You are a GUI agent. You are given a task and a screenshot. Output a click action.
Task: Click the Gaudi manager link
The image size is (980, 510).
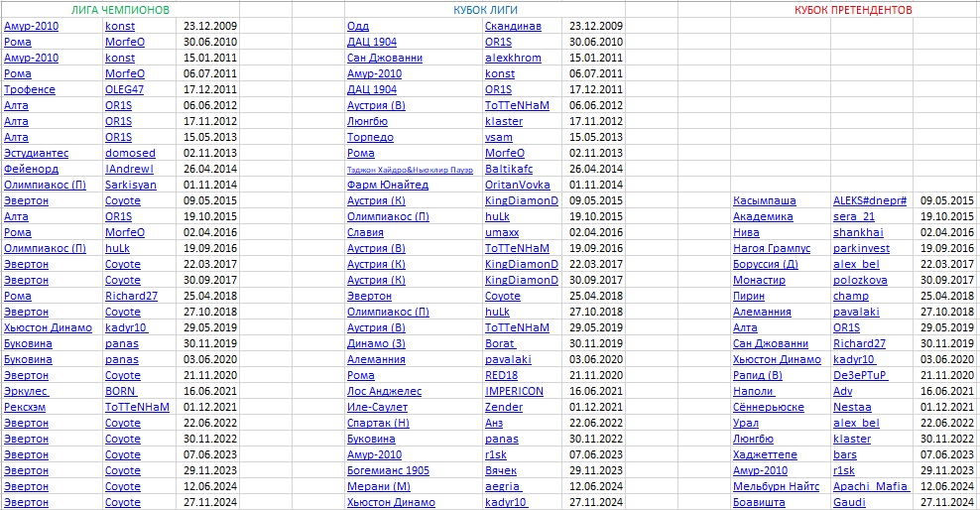(849, 502)
